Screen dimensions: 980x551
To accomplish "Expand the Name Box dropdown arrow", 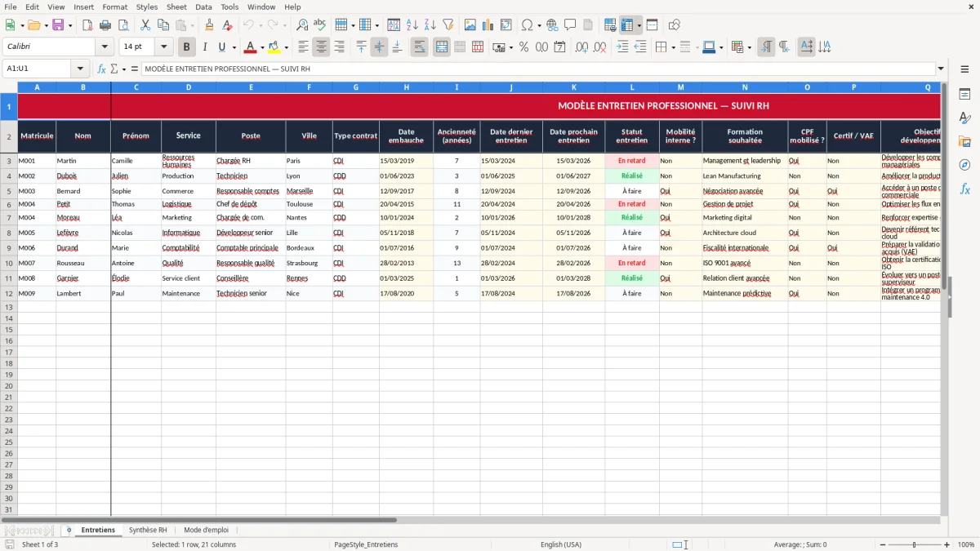I will tap(80, 69).
